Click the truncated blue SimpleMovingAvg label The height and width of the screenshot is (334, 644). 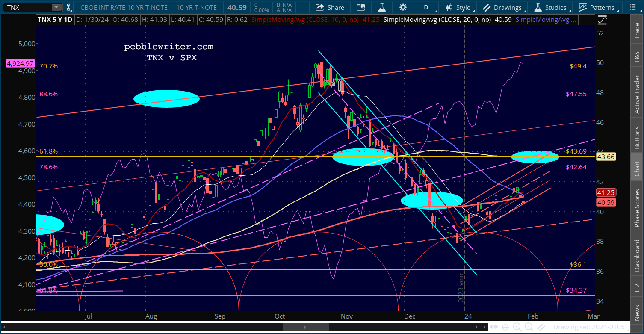[546, 20]
